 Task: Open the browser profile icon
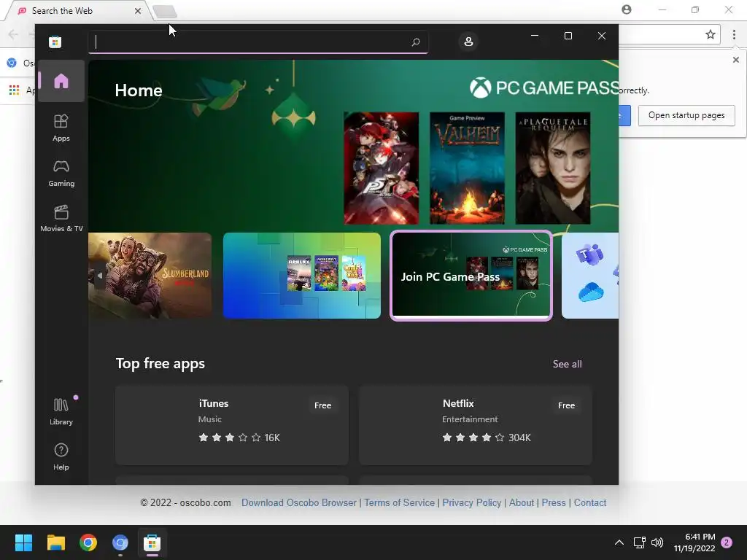[x=627, y=9]
